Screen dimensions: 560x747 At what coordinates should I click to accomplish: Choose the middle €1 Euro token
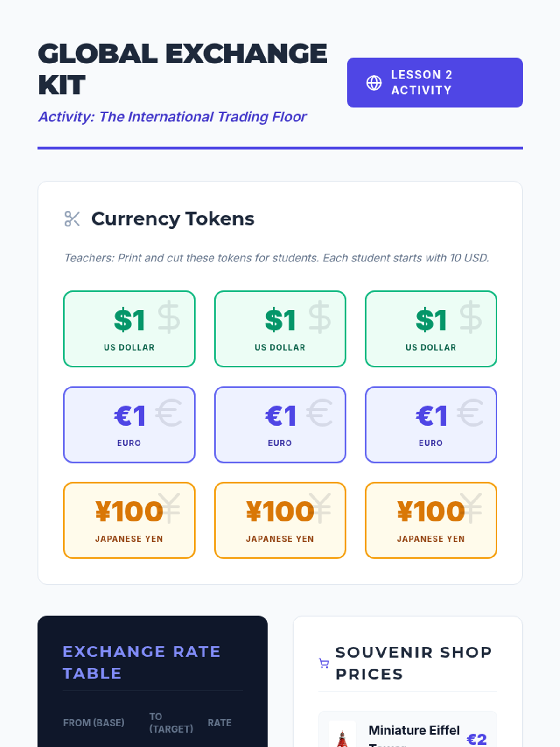[280, 425]
